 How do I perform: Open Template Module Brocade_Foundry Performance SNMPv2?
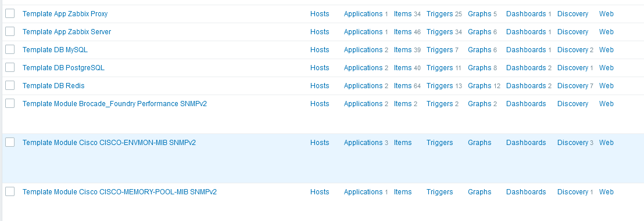115,104
